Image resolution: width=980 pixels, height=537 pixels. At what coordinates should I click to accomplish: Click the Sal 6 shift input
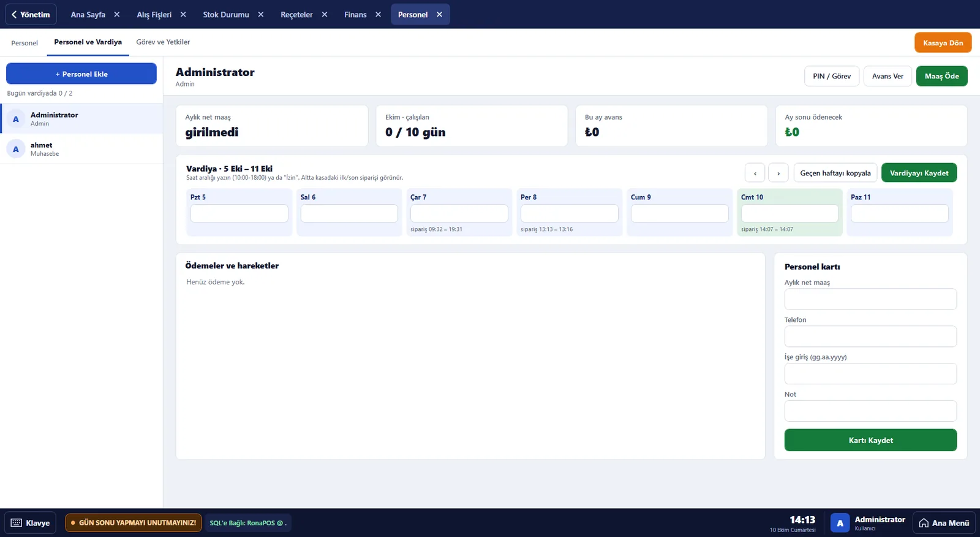[349, 213]
